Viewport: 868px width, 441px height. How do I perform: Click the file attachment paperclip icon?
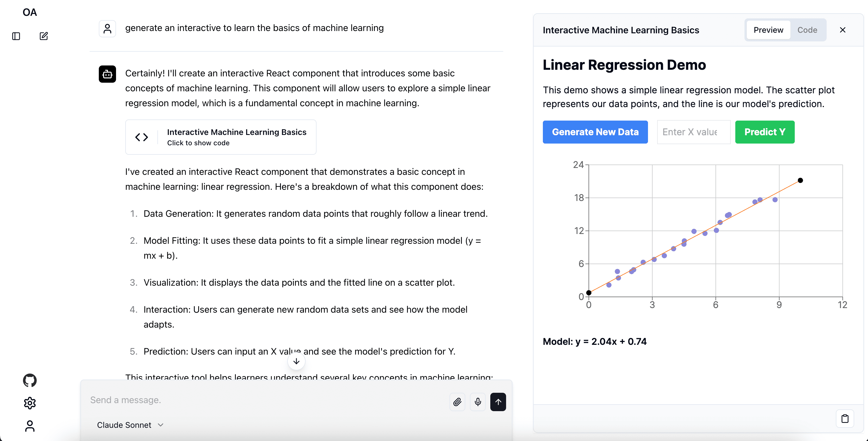(x=458, y=402)
